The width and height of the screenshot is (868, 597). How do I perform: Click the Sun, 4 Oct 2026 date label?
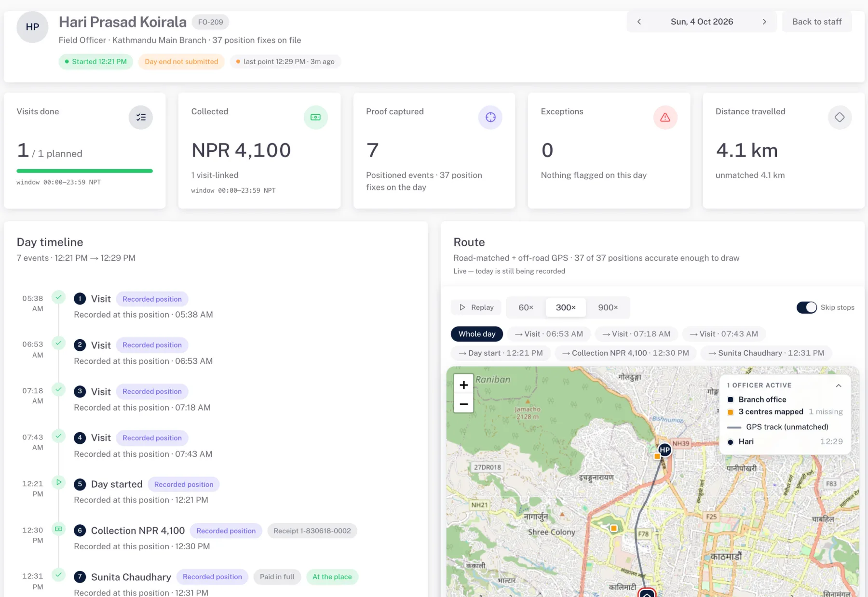[x=702, y=22]
